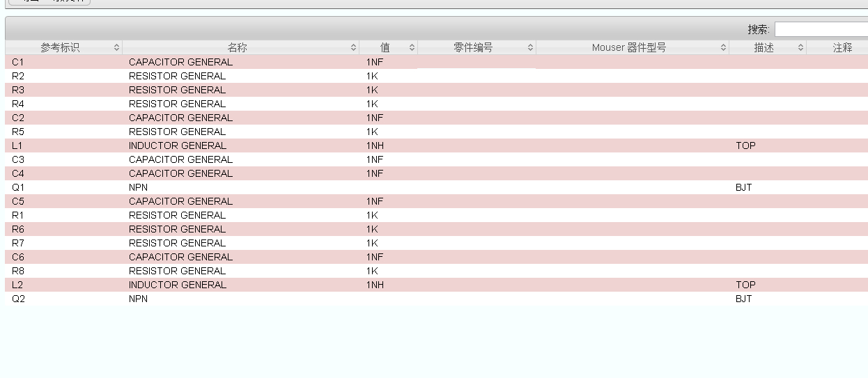The width and height of the screenshot is (868, 378).
Task: Click the 1NF value in row C5
Action: pos(374,201)
